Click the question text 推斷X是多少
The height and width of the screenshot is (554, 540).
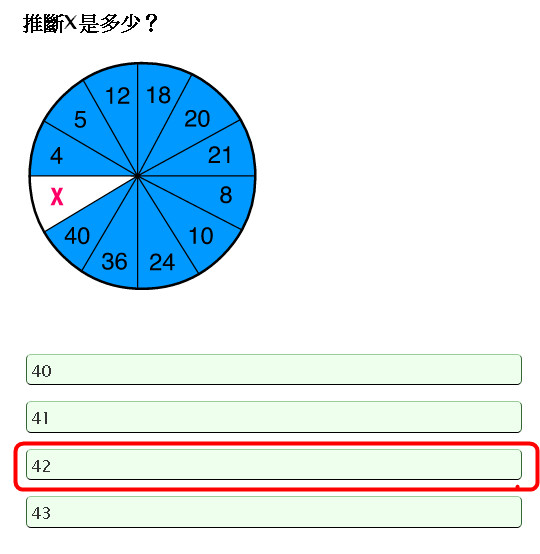(x=81, y=24)
